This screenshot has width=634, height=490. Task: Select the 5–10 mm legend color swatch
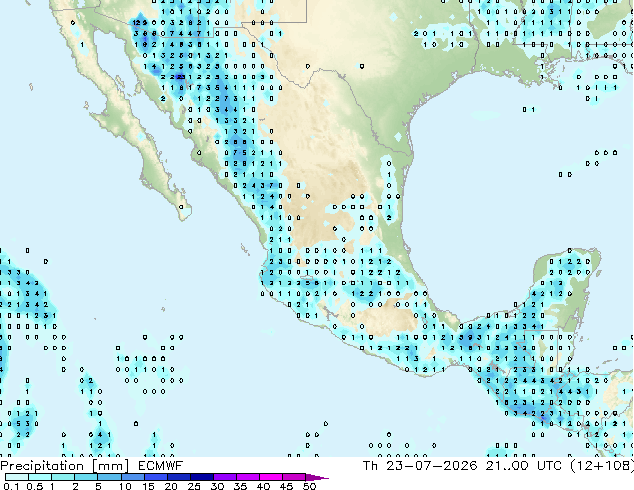[x=109, y=477]
